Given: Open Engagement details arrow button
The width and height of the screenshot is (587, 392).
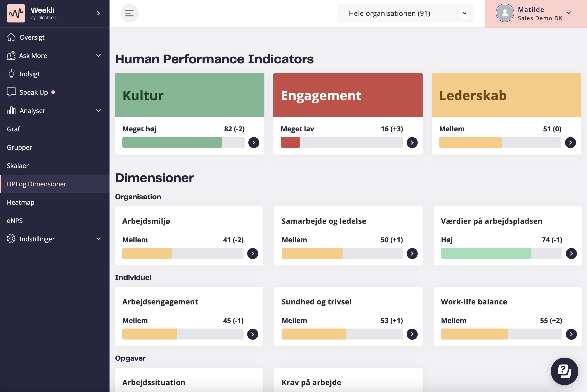Looking at the screenshot, I should pos(412,143).
